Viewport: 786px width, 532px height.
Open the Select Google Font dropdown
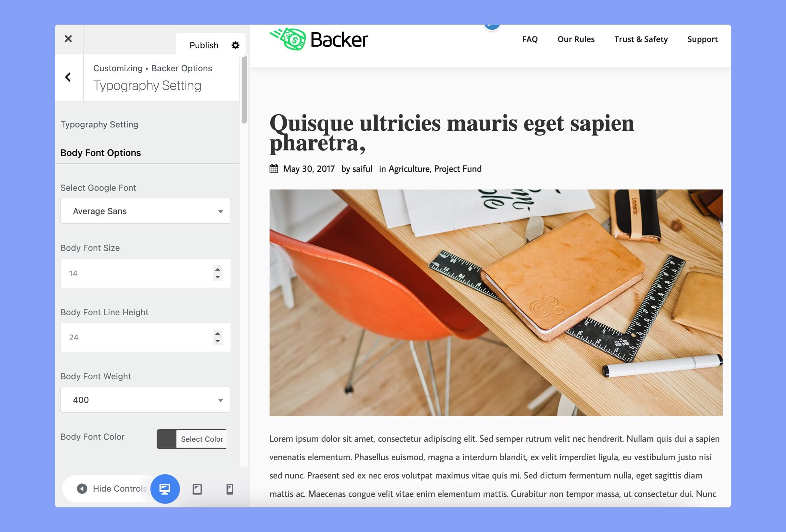click(x=145, y=211)
